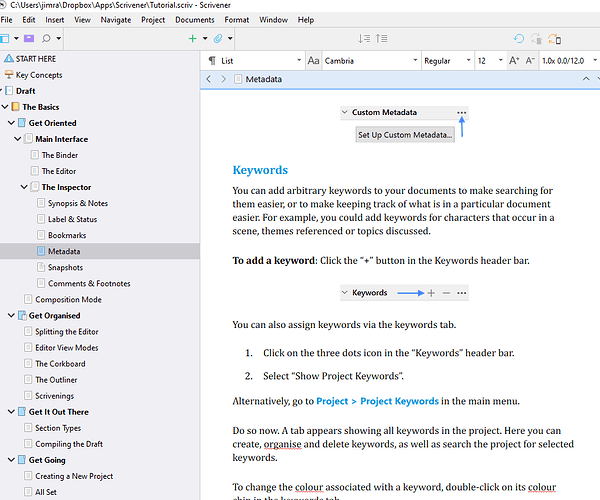Open the search magnifier icon
The width and height of the screenshot is (600, 500).
(47, 38)
